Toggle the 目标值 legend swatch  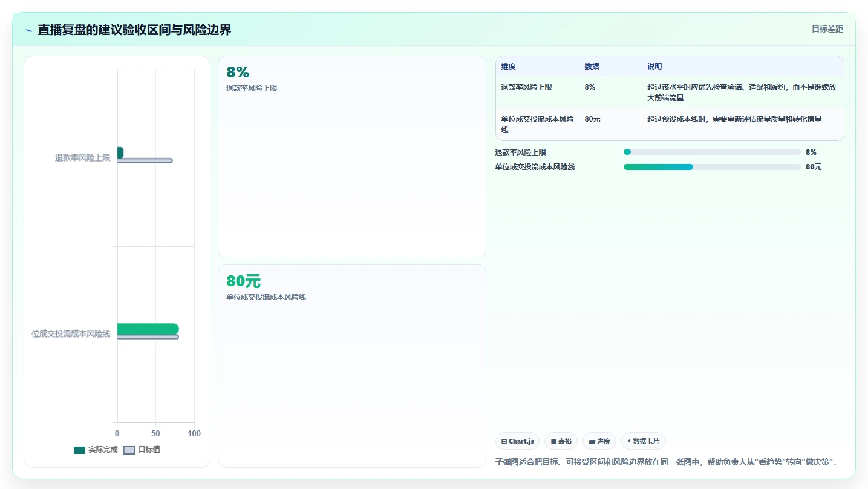pos(129,450)
